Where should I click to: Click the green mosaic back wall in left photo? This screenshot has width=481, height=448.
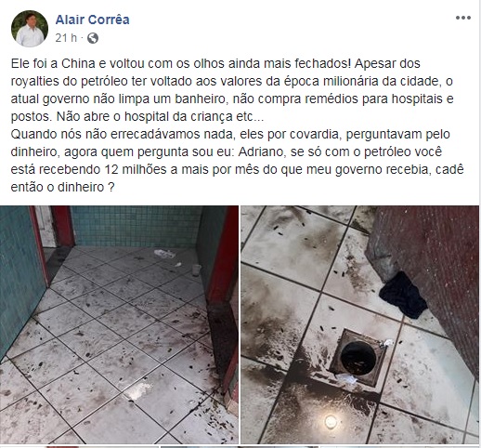[x=136, y=226]
